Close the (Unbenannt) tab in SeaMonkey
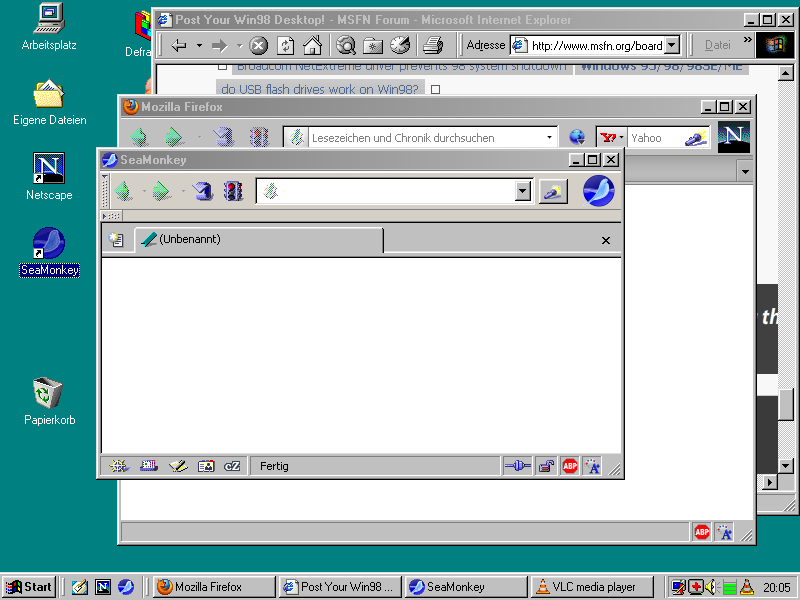The width and height of the screenshot is (800, 600). coord(606,240)
